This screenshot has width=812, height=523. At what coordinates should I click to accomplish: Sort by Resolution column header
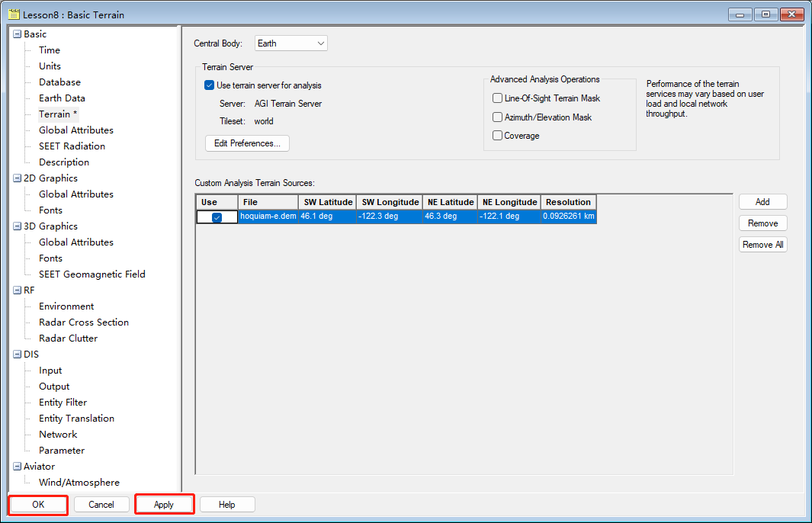coord(568,202)
